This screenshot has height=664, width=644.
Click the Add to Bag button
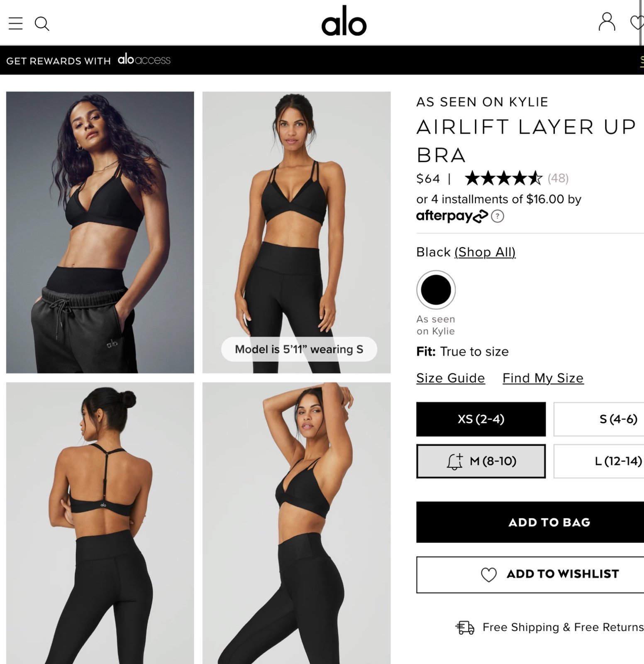(530, 522)
